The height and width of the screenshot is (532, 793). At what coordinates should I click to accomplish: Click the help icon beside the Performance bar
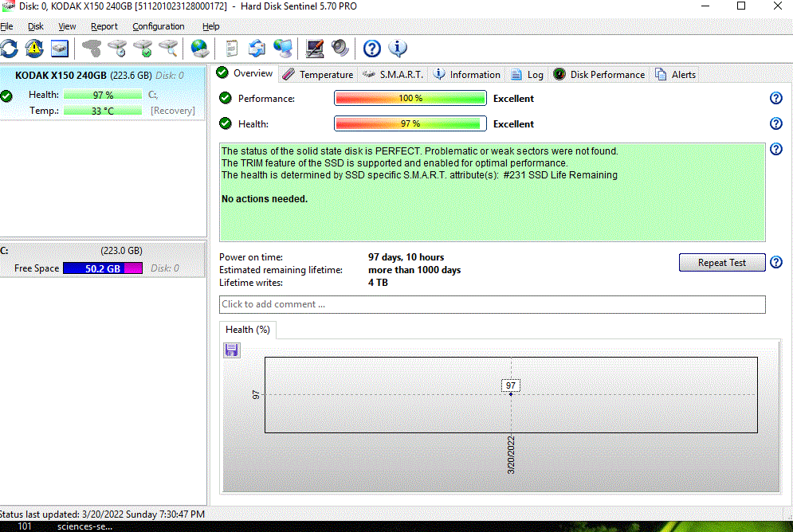[x=775, y=98]
